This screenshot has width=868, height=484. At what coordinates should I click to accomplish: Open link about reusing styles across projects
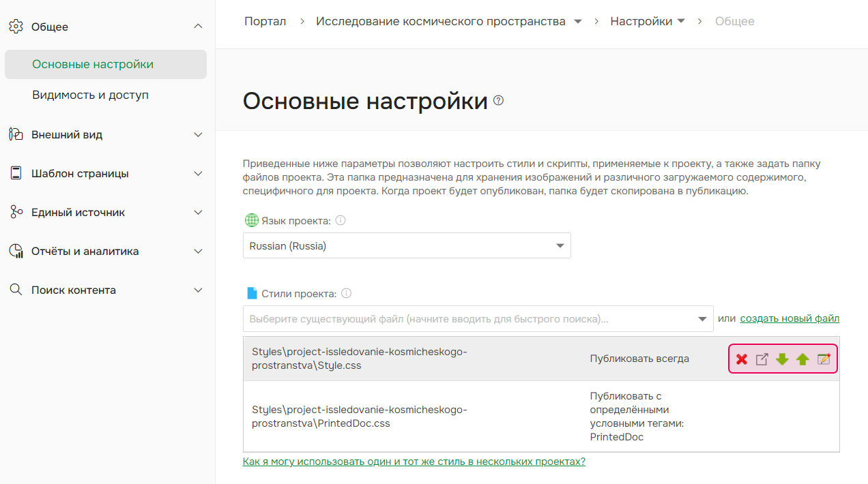[x=414, y=462]
